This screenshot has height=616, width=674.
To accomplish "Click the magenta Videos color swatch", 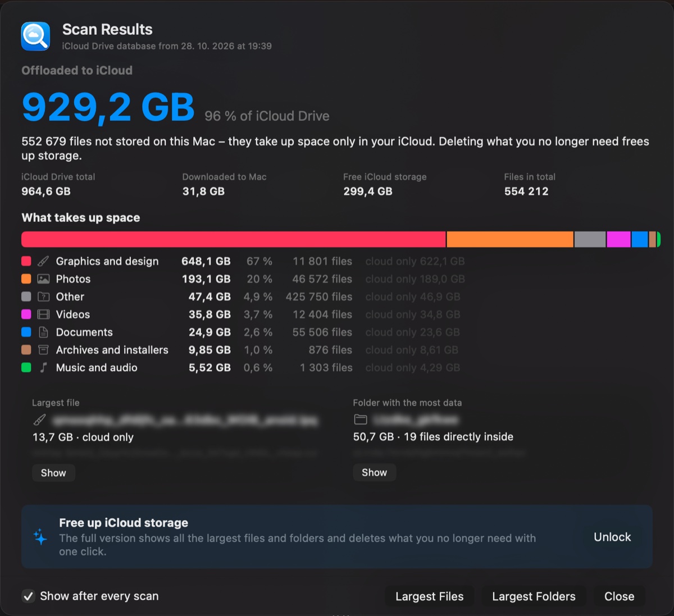I will tap(26, 314).
